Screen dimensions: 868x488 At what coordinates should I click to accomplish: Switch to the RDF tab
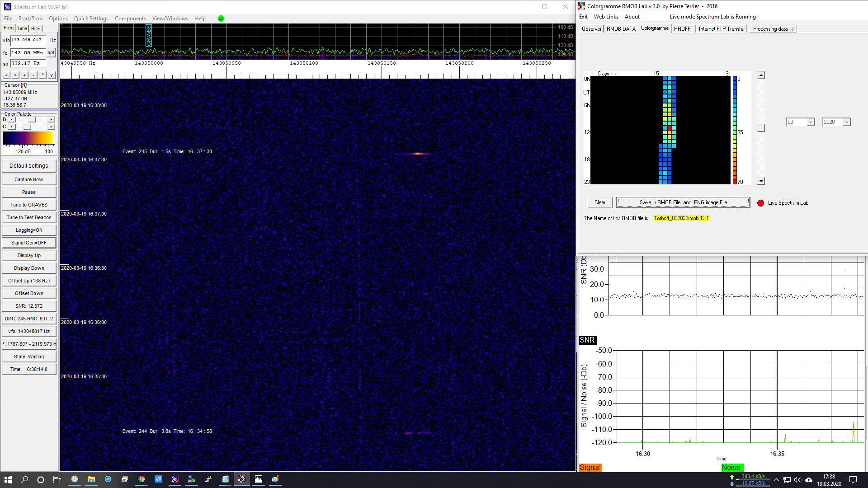(x=36, y=28)
